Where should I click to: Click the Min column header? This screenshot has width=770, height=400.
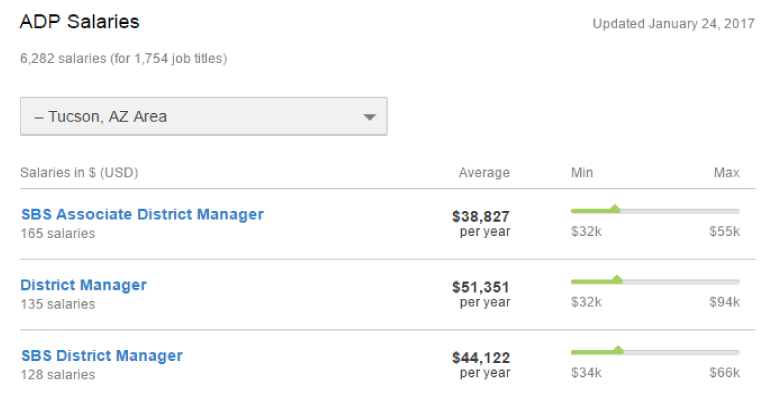click(x=582, y=173)
